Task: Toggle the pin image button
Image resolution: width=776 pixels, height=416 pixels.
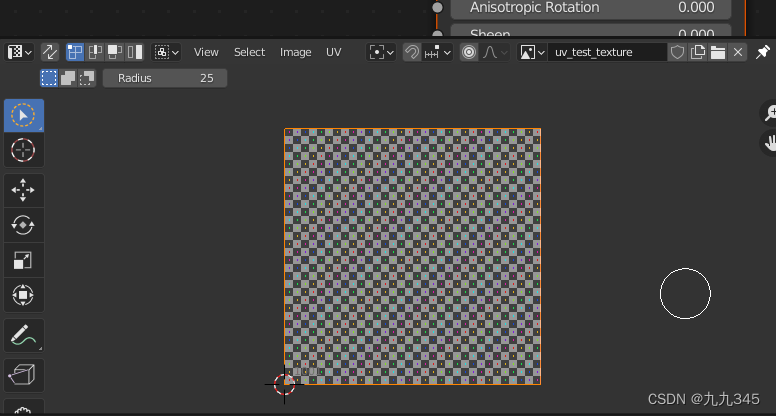Action: click(763, 52)
